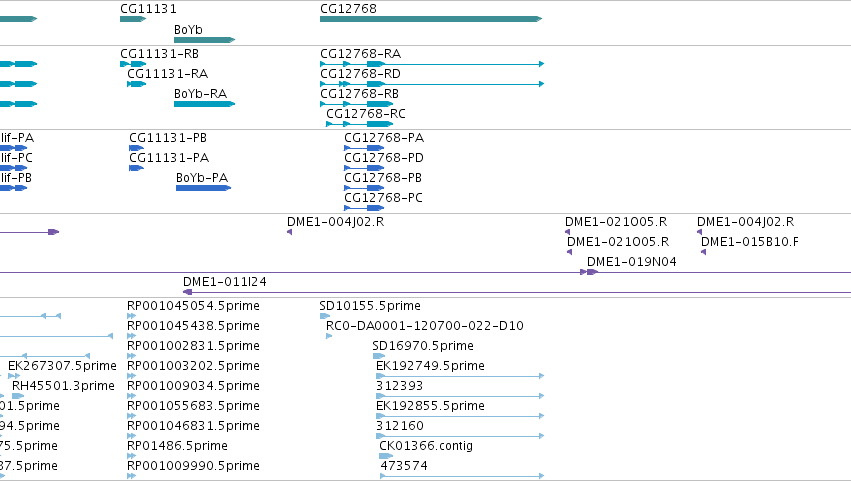Viewport: 851px width, 481px height.
Task: Click the BoYb-RA transcript bar
Action: pyautogui.click(x=205, y=104)
